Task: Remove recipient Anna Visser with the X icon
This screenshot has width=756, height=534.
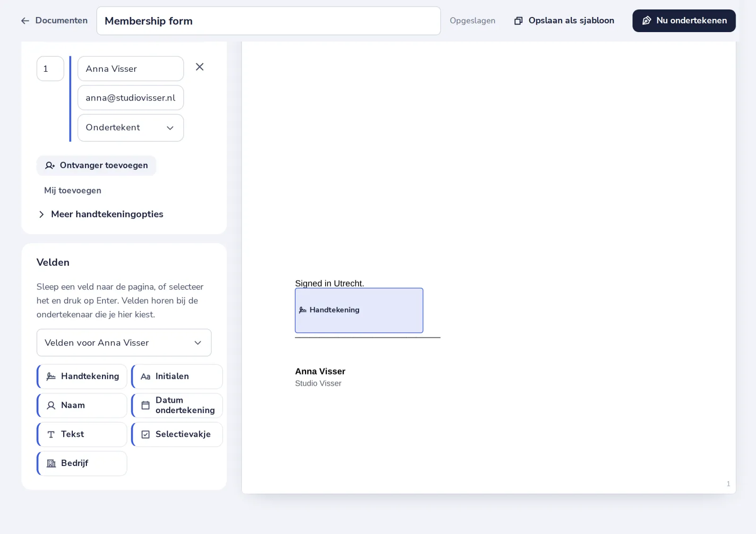Action: point(200,67)
